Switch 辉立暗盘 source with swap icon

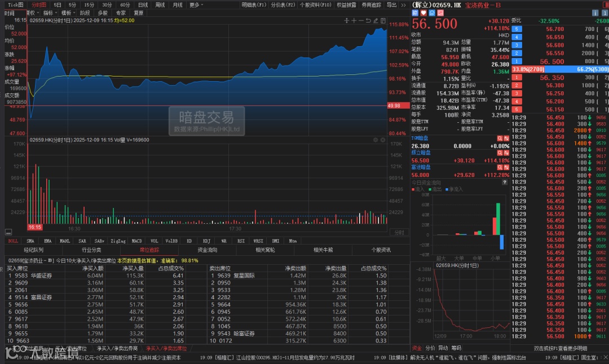coord(506,153)
